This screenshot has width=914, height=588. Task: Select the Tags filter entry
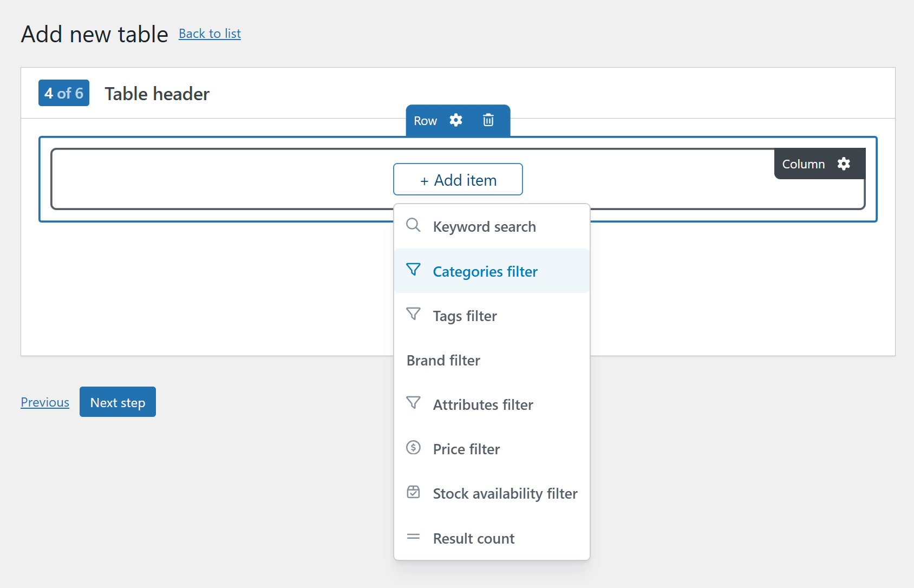(464, 316)
